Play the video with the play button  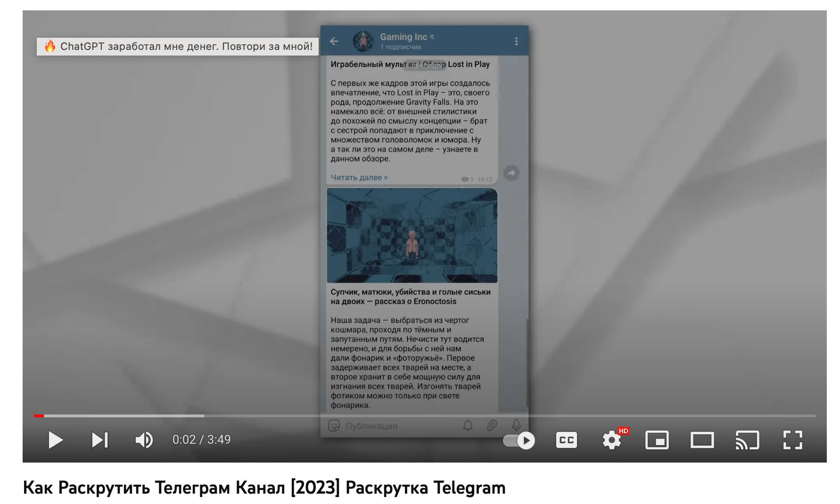56,440
